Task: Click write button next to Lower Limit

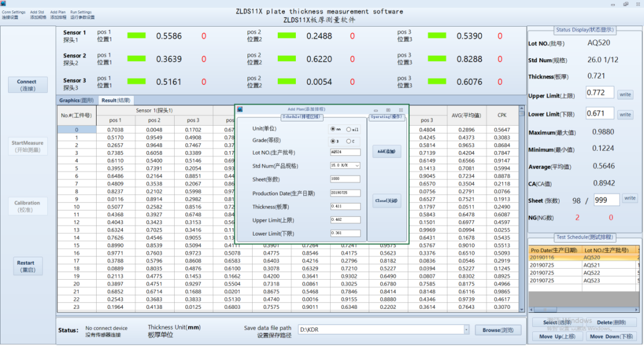Action: [x=625, y=115]
